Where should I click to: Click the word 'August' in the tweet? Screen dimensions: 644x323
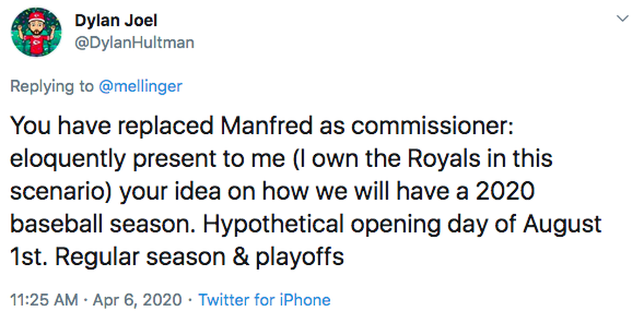[562, 224]
